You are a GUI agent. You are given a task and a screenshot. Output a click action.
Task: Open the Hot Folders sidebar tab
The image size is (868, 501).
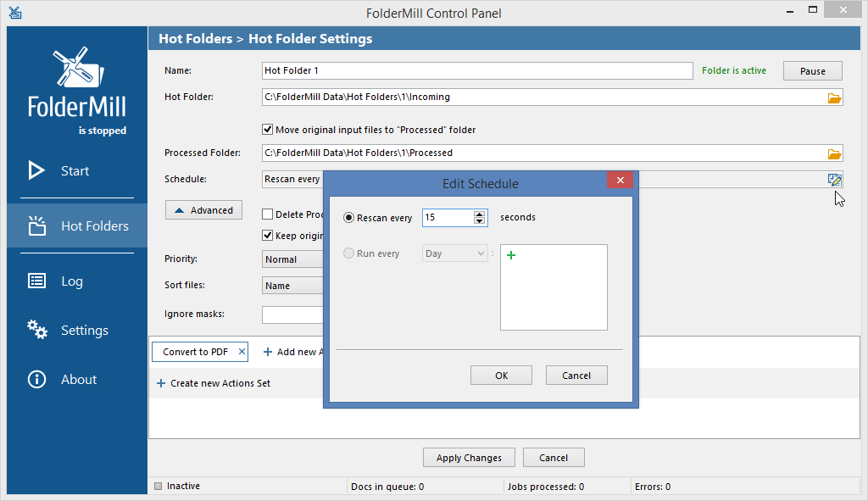point(77,226)
